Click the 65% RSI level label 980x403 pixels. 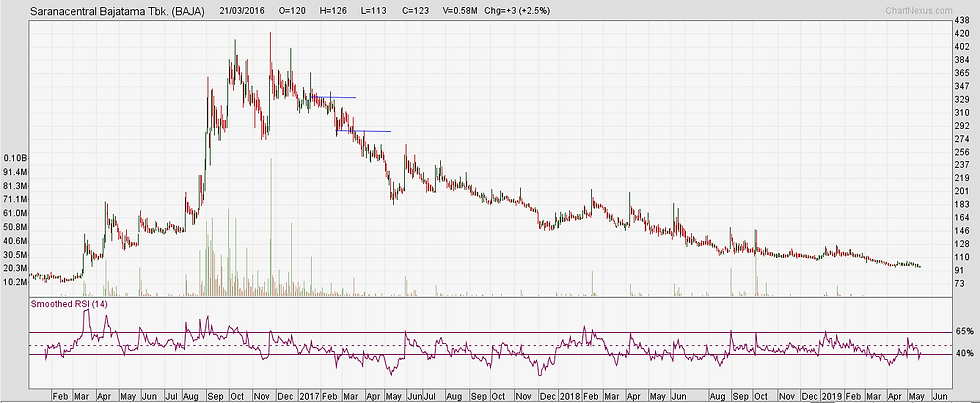(964, 331)
